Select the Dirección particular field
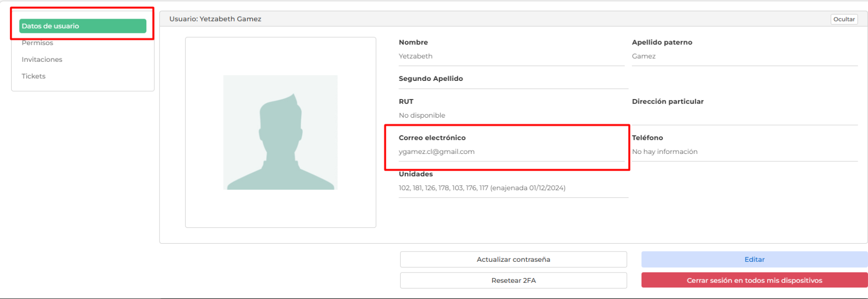The width and height of the screenshot is (868, 299). pos(744,115)
